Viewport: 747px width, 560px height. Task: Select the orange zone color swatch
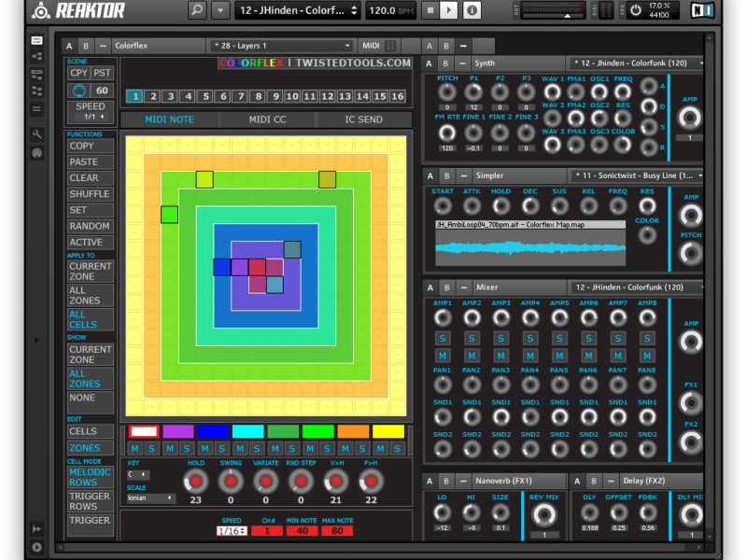point(353,432)
